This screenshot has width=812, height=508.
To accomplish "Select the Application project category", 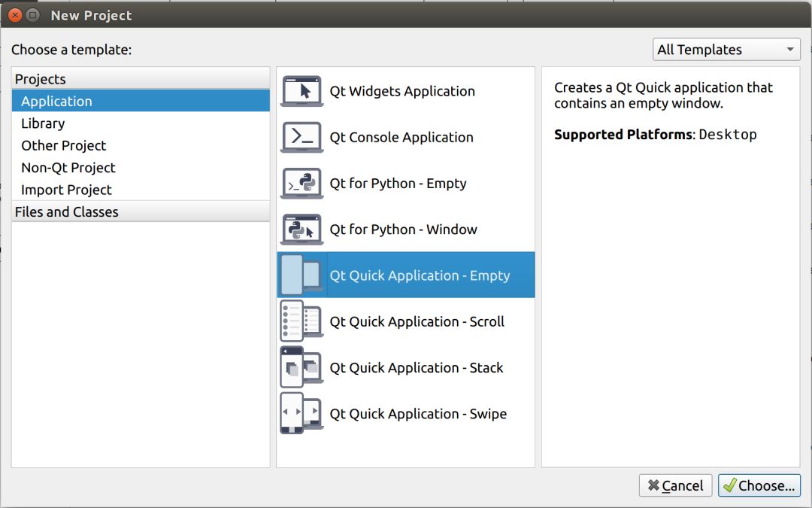I will 56,102.
